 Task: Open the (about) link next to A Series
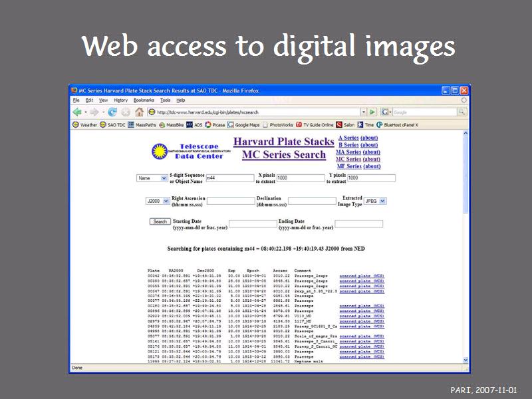[369, 138]
